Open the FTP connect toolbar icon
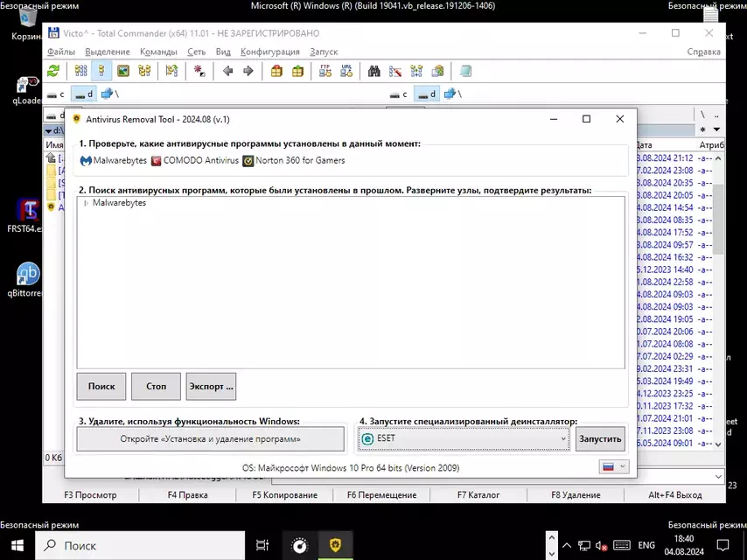The width and height of the screenshot is (747, 560). pos(325,71)
